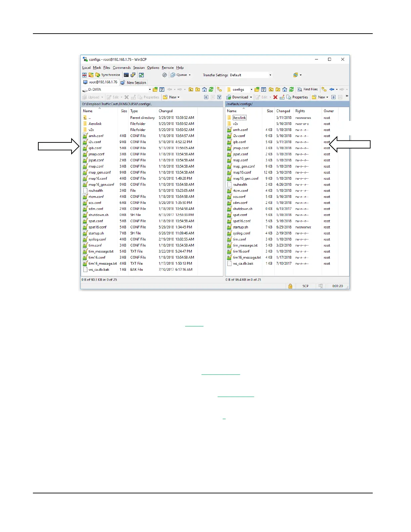Click the remote panel filter icon

(264, 89)
